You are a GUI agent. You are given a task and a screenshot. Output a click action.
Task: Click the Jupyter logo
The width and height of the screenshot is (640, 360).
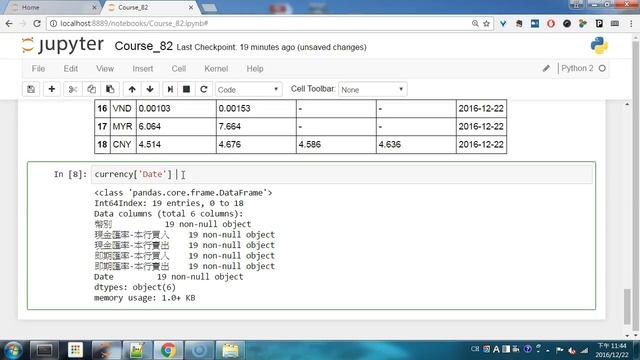[x=62, y=45]
